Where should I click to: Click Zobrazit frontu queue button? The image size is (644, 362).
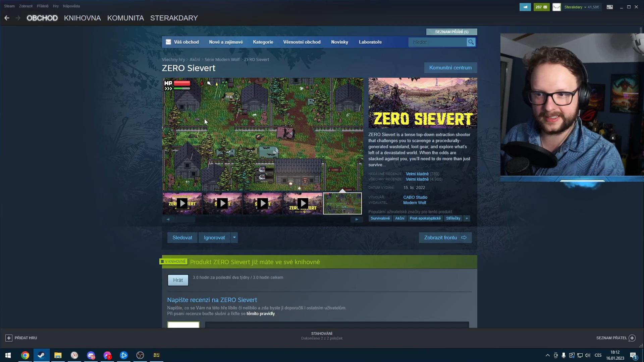445,238
